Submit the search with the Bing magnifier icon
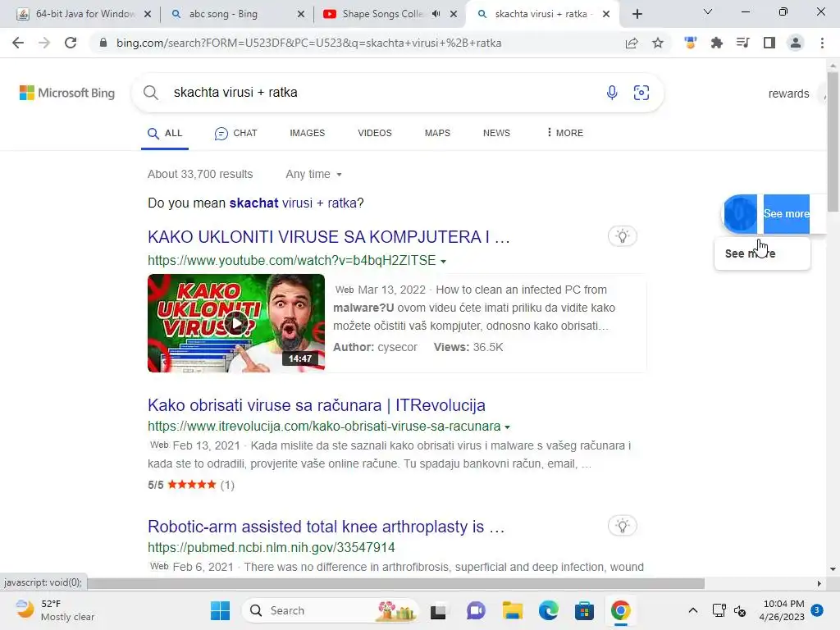 (151, 93)
